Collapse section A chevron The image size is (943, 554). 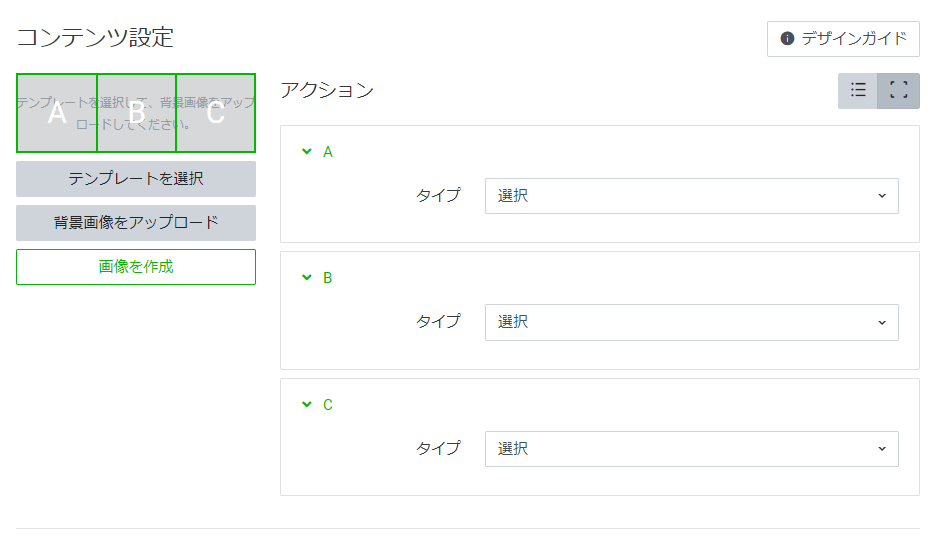click(x=307, y=152)
